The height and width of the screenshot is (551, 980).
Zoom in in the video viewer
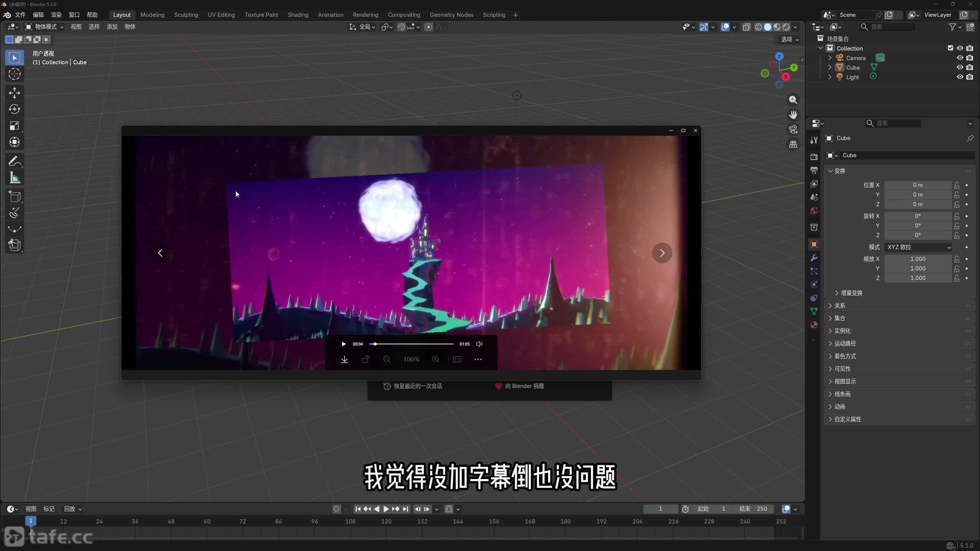click(x=436, y=359)
